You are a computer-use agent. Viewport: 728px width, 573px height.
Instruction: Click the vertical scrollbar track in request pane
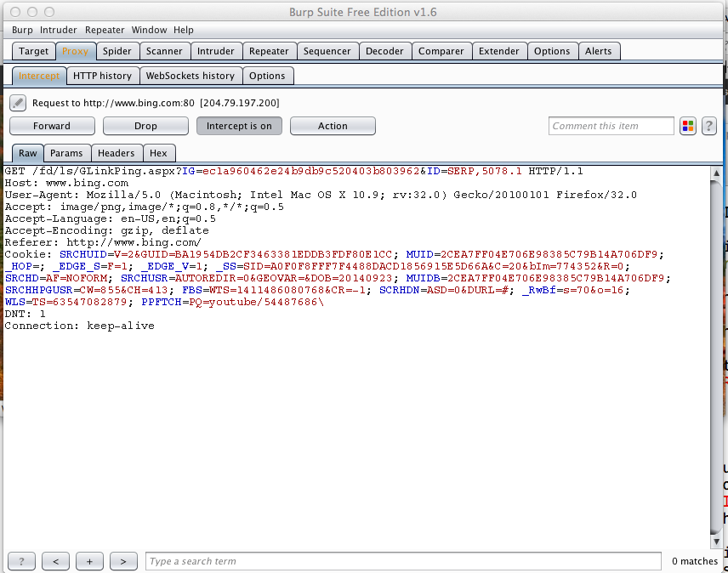[716, 357]
